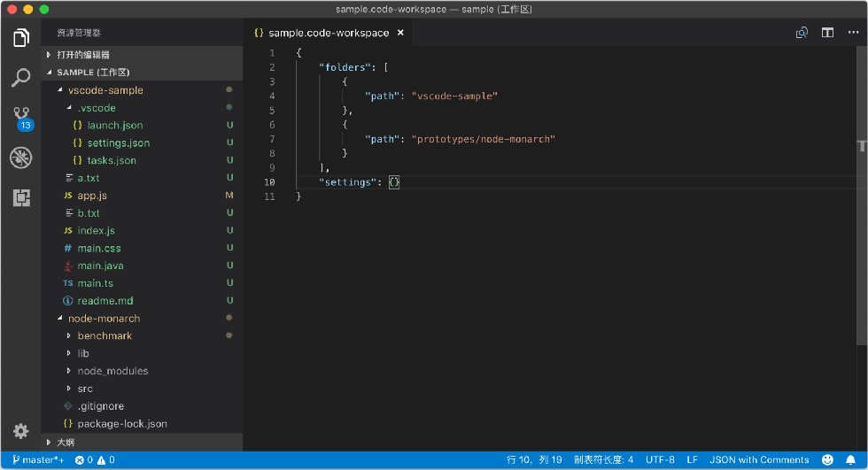
Task: Expand the 大纲 outline section
Action: click(49, 443)
